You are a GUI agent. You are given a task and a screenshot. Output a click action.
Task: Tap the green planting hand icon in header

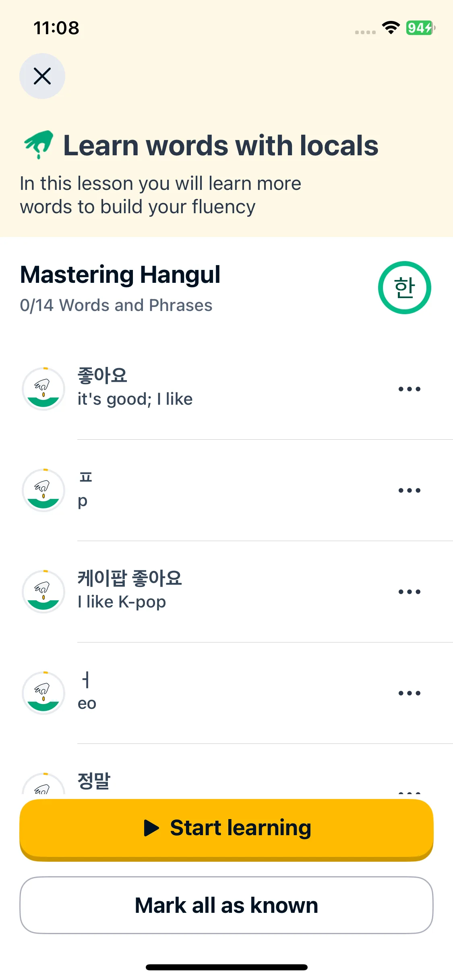click(39, 145)
